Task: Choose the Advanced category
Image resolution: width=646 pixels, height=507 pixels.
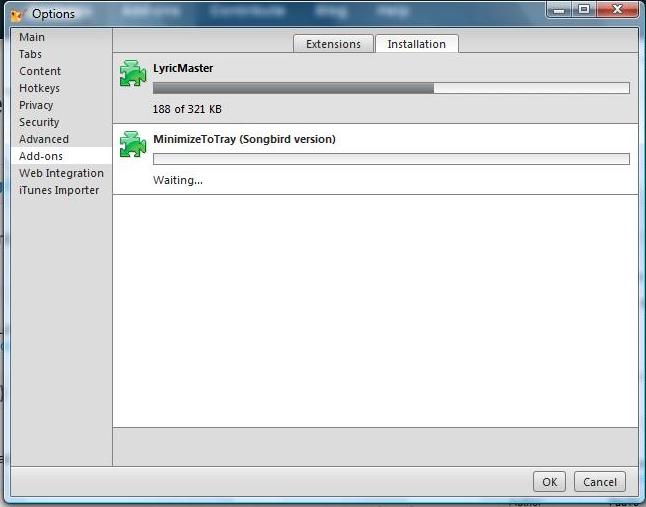Action: click(x=44, y=139)
